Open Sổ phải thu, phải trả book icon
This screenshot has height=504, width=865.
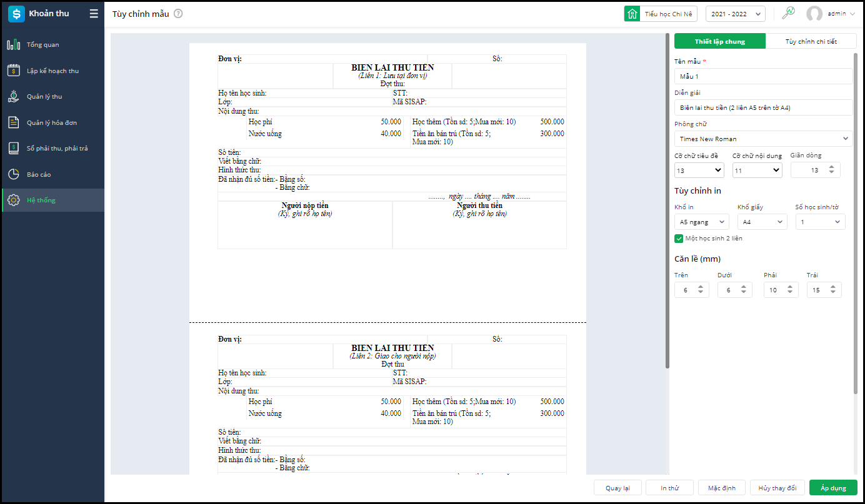14,149
